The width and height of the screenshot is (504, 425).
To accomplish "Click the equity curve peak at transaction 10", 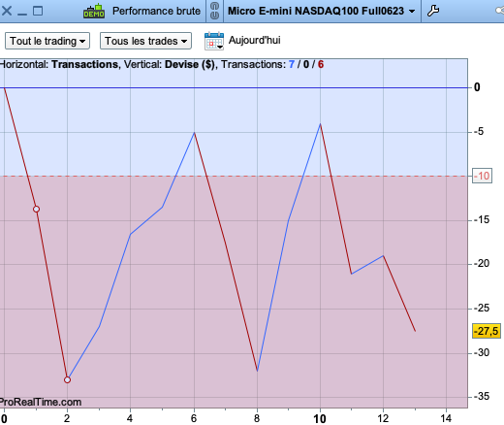I will tap(320, 124).
